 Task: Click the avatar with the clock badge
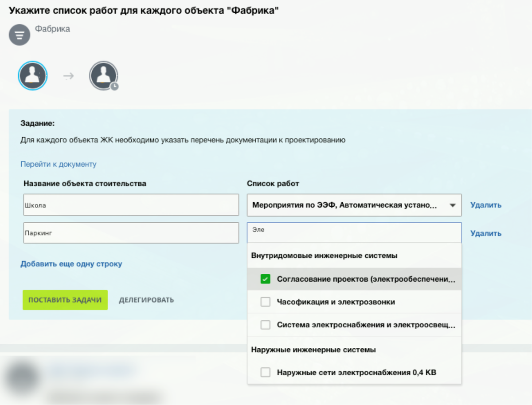click(103, 76)
